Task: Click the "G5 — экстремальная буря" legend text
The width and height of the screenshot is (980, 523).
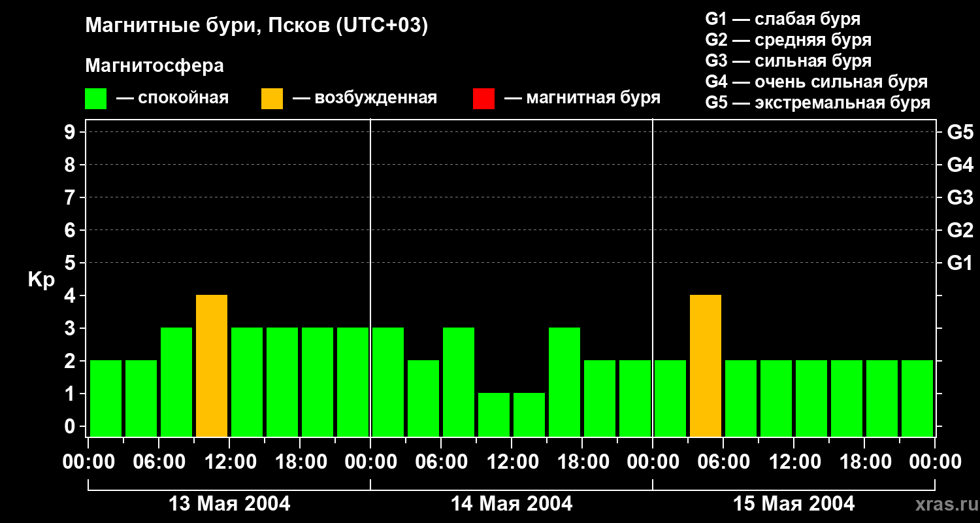Action: (x=817, y=103)
